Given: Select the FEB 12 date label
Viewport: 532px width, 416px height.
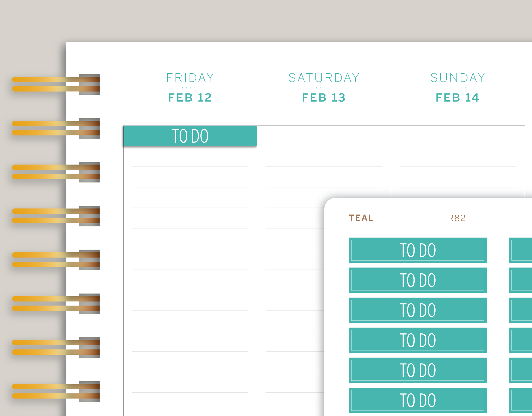Looking at the screenshot, I should point(190,98).
